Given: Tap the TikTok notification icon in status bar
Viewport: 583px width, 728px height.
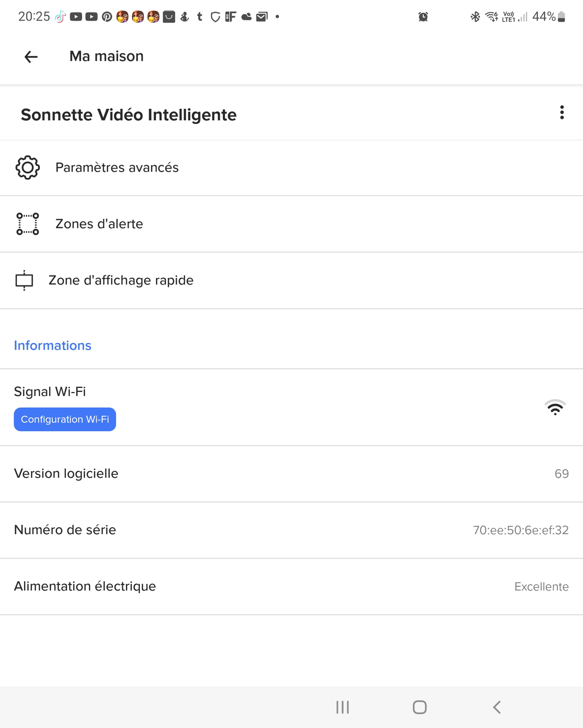Looking at the screenshot, I should click(60, 17).
